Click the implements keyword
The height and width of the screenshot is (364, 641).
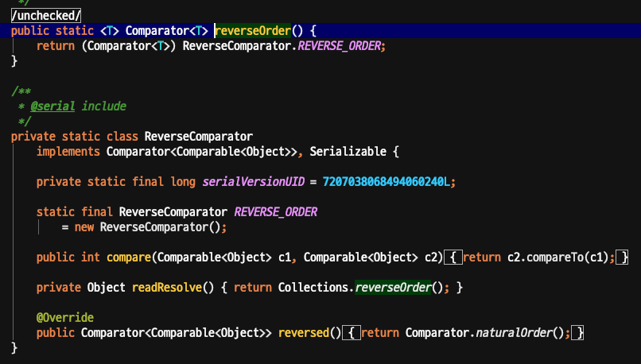point(68,152)
